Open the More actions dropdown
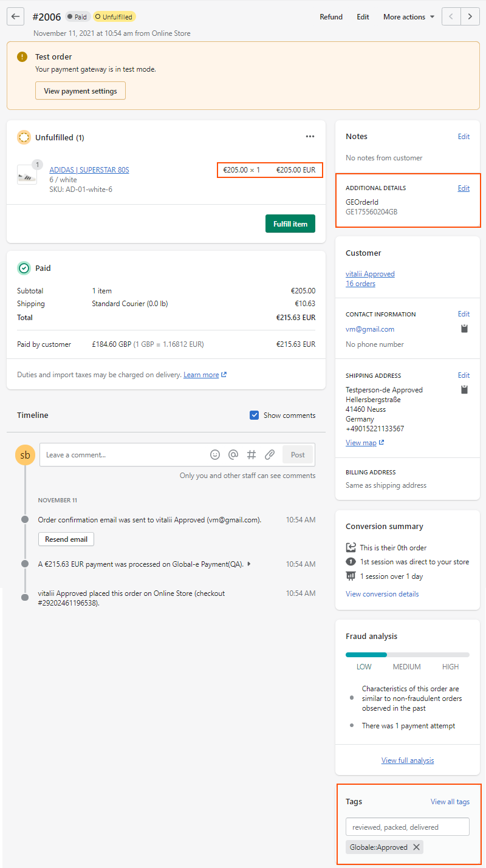The width and height of the screenshot is (486, 868). point(408,16)
